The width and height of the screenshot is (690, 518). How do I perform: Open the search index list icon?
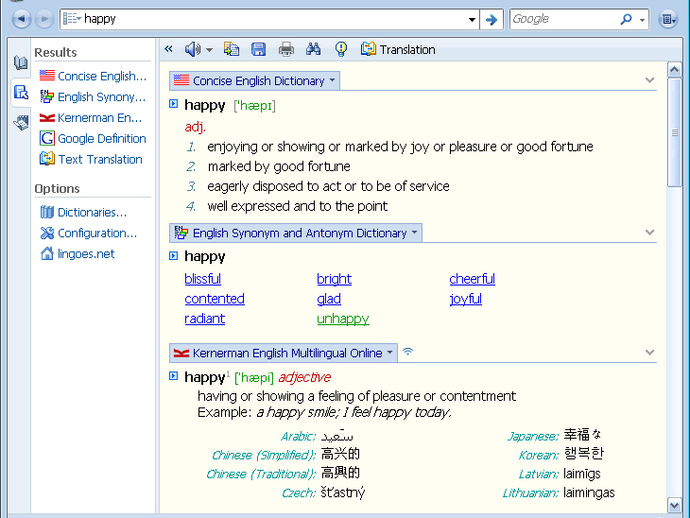point(72,18)
